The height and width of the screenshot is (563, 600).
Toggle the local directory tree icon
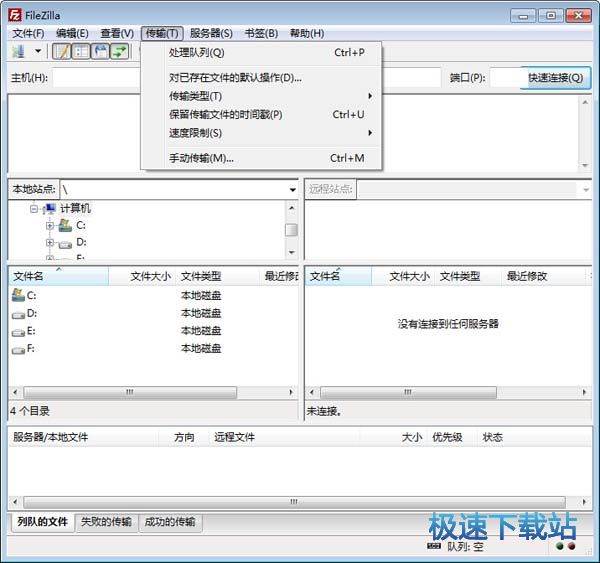point(81,51)
